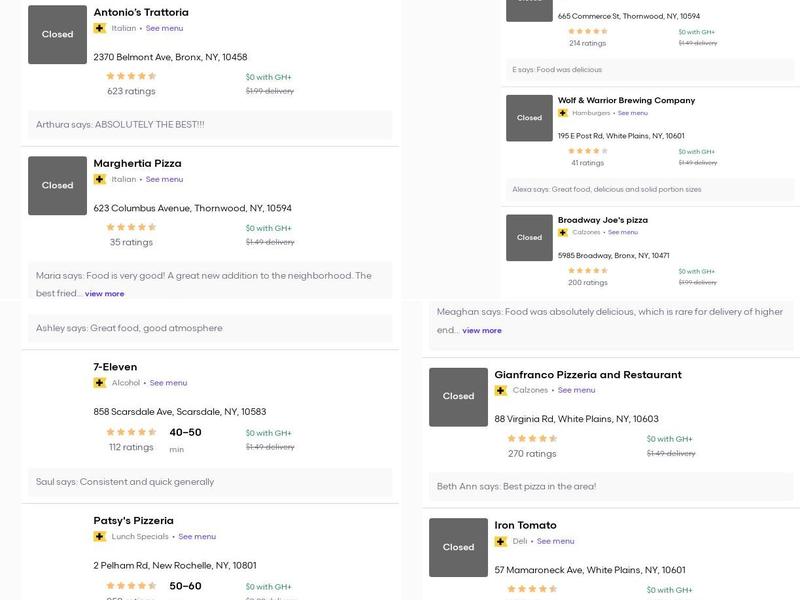Open See menu for 7-Eleven
Screen dimensions: 800x600
point(168,383)
